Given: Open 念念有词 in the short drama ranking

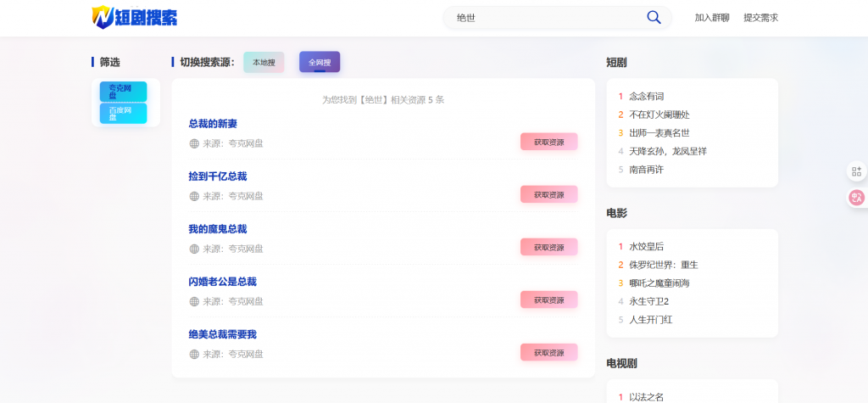Looking at the screenshot, I should pyautogui.click(x=646, y=97).
